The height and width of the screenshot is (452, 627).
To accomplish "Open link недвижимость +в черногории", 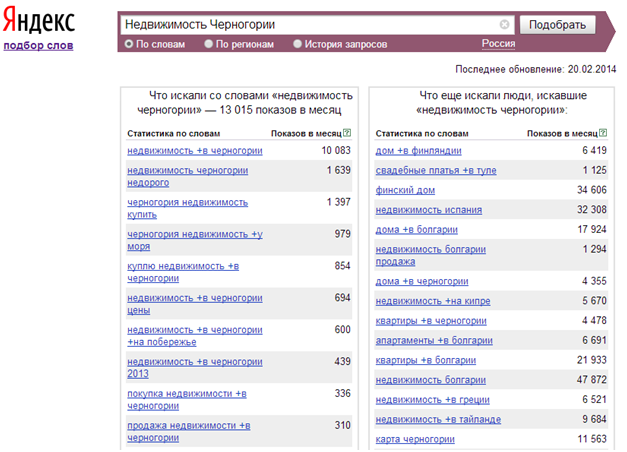I will [195, 151].
